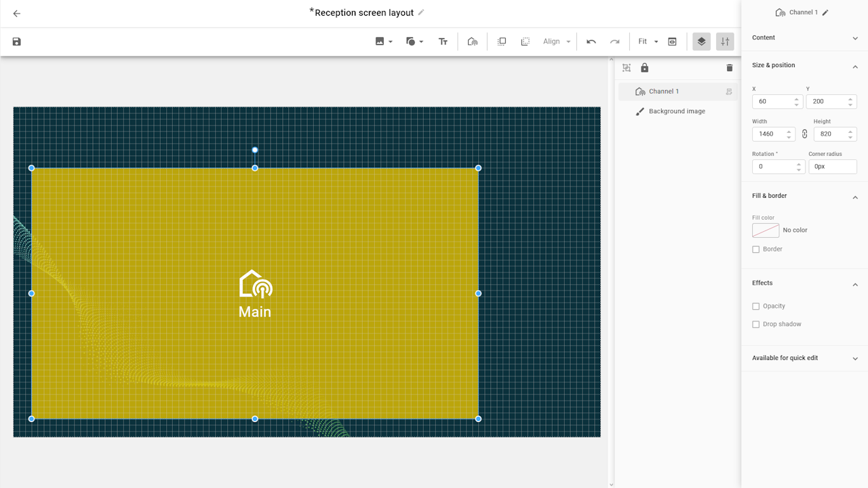Toggle the layers panel button

[701, 42]
